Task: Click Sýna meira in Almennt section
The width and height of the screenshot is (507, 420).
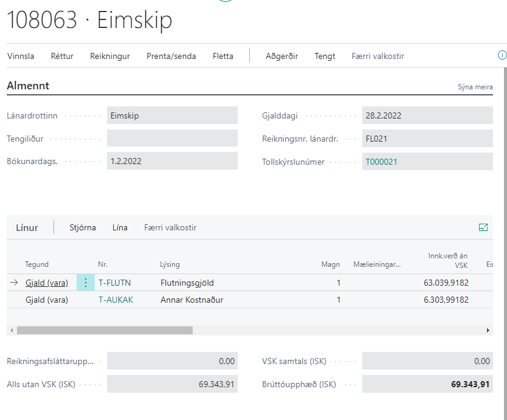Action: click(x=475, y=87)
